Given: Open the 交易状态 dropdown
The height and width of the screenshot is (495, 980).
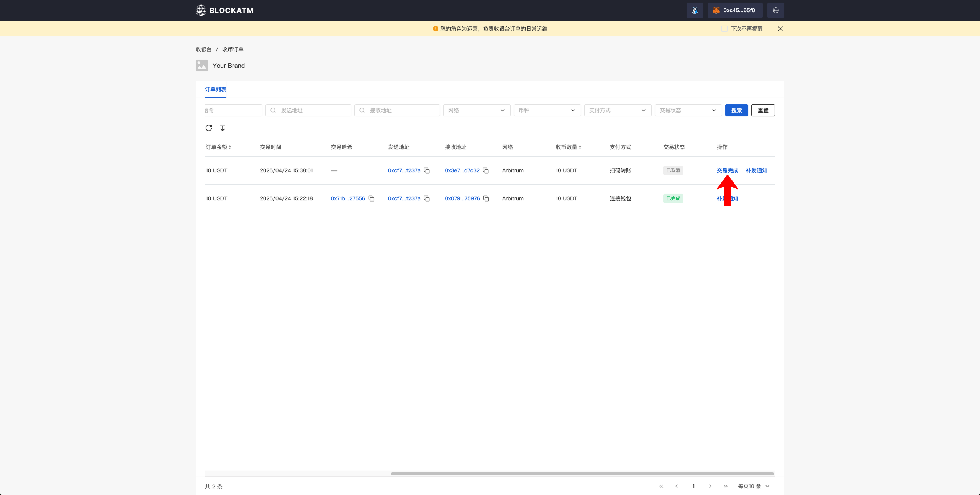Looking at the screenshot, I should pyautogui.click(x=688, y=110).
